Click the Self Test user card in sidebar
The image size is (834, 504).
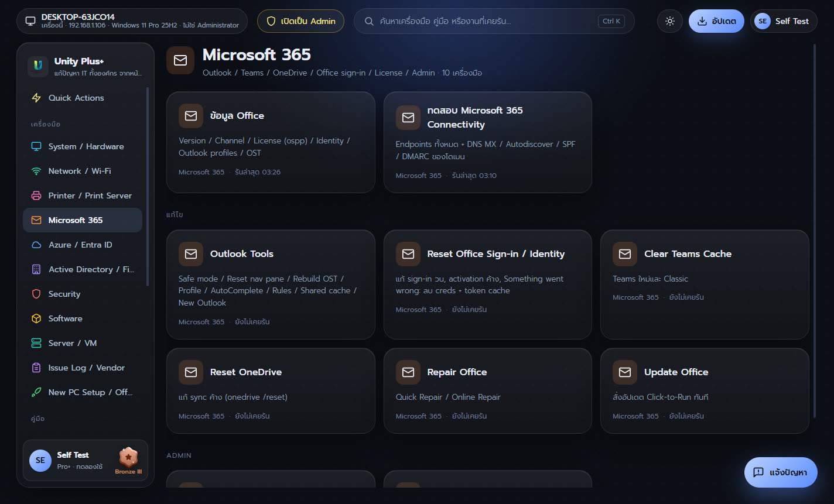86,461
